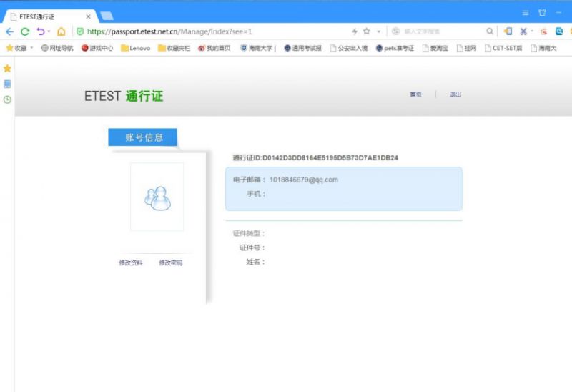Open the 海南大学 bookmark
The width and height of the screenshot is (572, 392).
click(257, 48)
